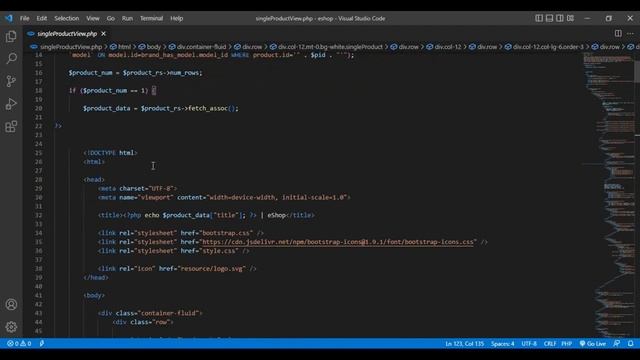
Task: Open editor More Actions ellipsis
Action: point(630,33)
